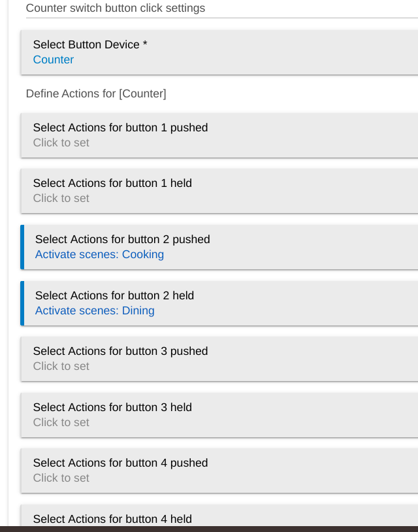
Task: Click the 'Counter switch button click settings' heading
Action: [114, 8]
